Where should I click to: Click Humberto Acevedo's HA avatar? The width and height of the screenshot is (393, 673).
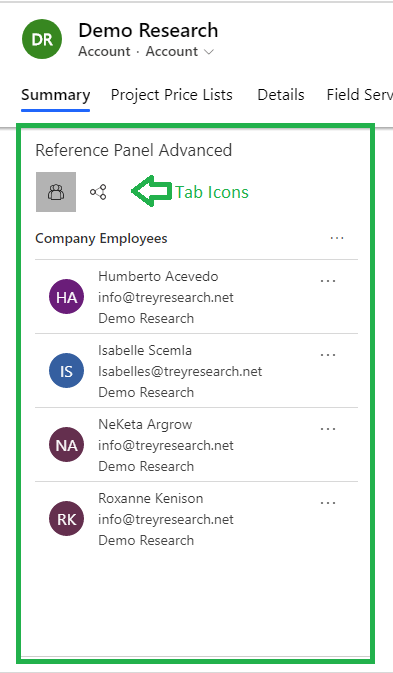point(67,297)
